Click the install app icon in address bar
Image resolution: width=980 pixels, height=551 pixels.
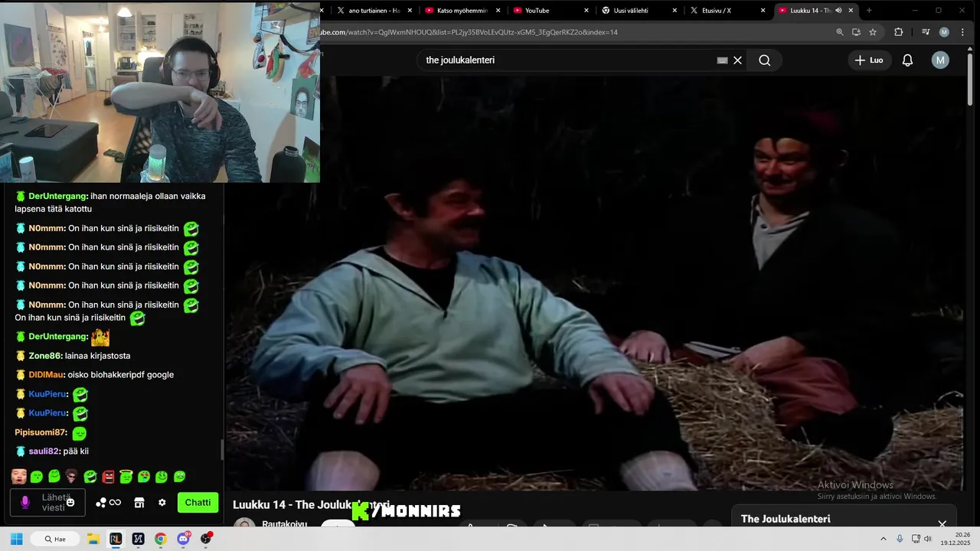tap(856, 32)
